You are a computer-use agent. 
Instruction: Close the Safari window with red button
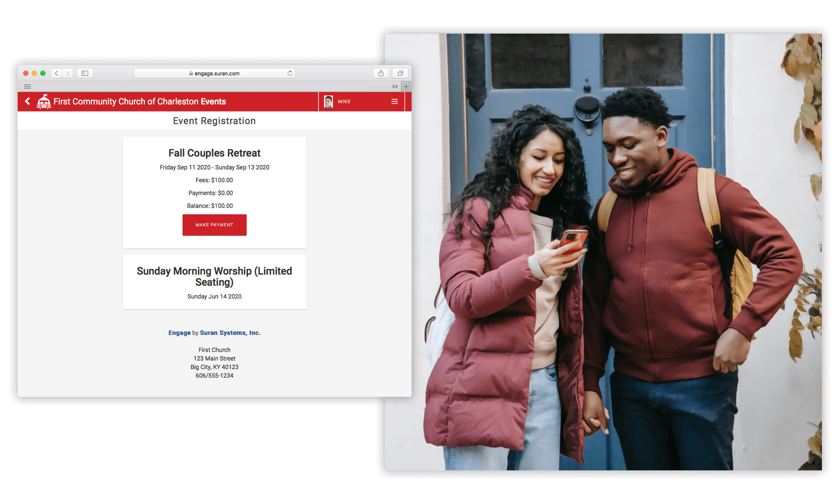pyautogui.click(x=26, y=73)
